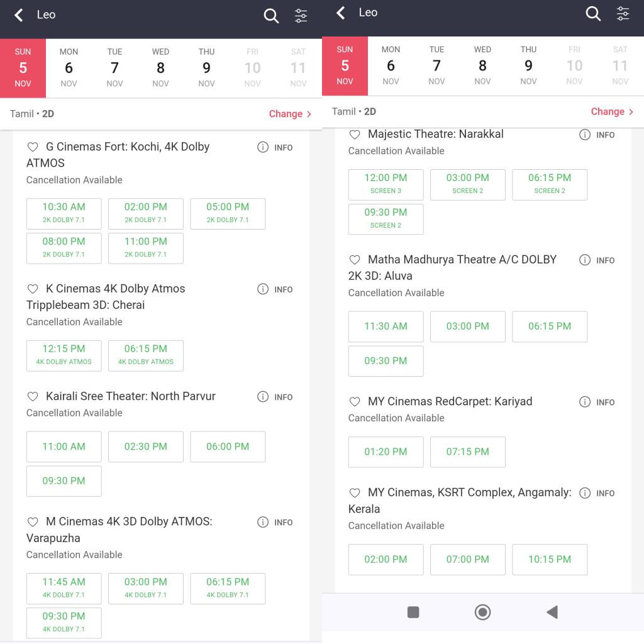Select WED 8 NOV on right screen
Image resolution: width=644 pixels, height=644 pixels.
point(482,65)
